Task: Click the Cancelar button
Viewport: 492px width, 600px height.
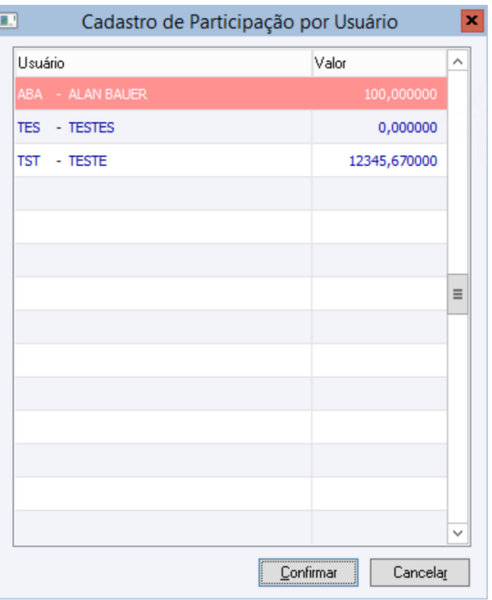Action: click(x=420, y=572)
